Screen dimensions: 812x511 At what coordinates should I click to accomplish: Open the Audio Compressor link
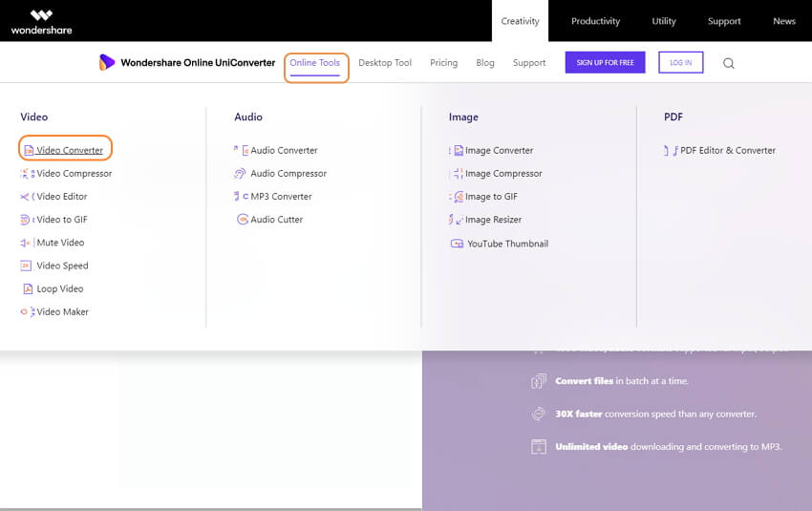[288, 174]
